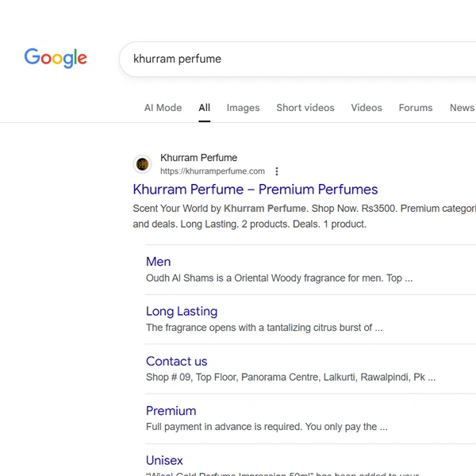
Task: Visit the Long Lasting sitelink
Action: click(x=182, y=312)
